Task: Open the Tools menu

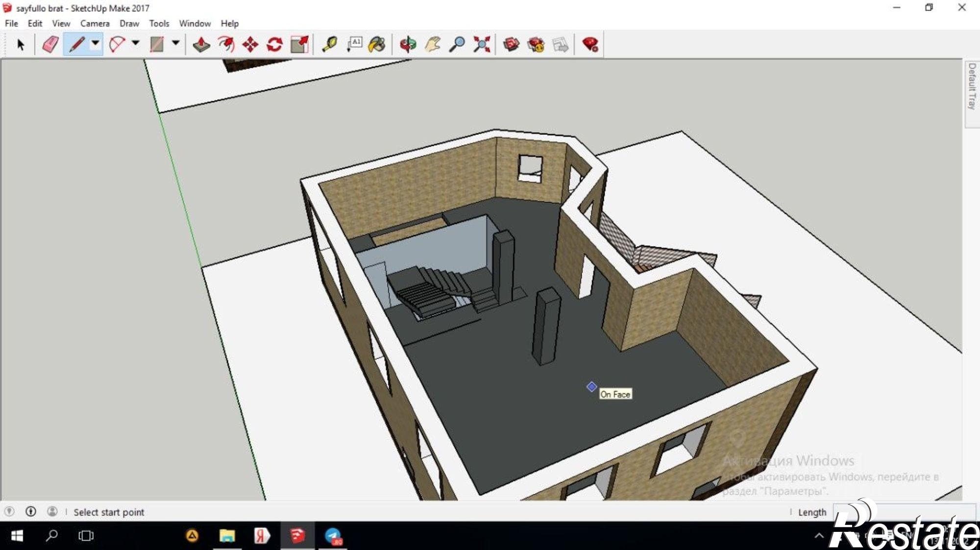Action: click(x=159, y=23)
